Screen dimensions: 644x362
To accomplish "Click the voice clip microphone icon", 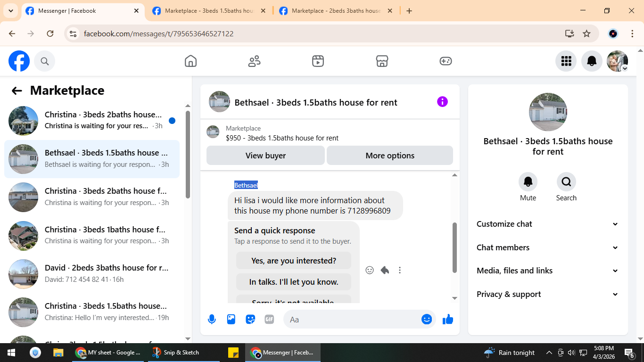I will point(212,320).
